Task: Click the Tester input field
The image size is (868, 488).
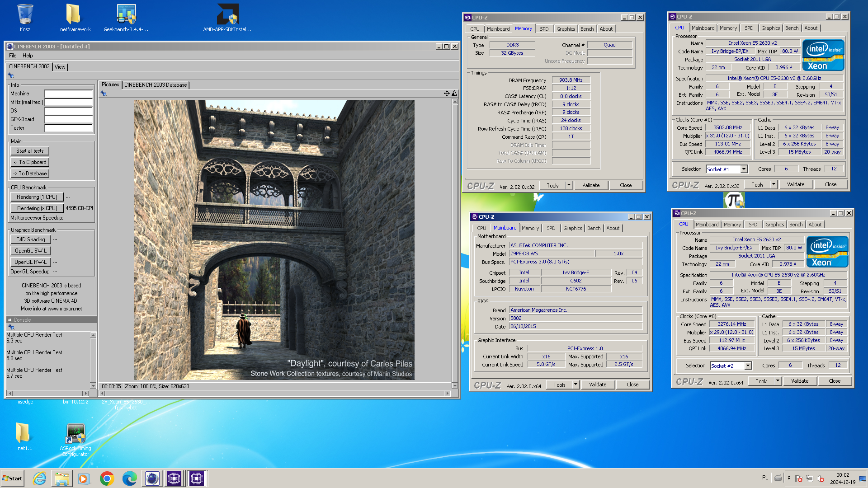Action: tap(69, 128)
